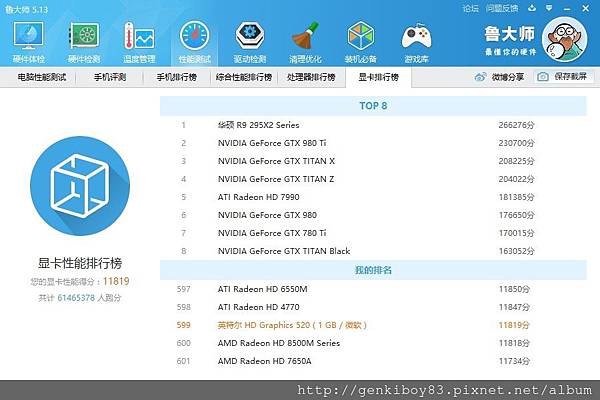Select NVIDIA GeForce GTX TITAN Z row

(x=373, y=179)
